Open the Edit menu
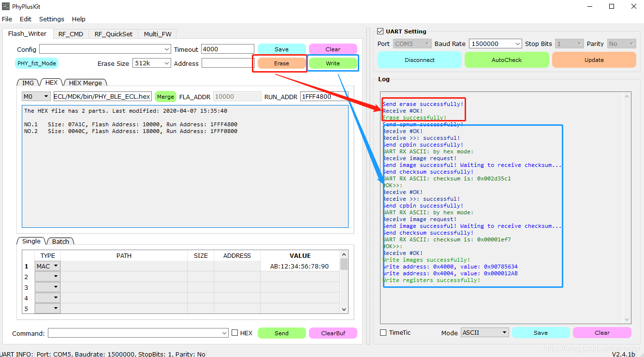 pyautogui.click(x=26, y=19)
